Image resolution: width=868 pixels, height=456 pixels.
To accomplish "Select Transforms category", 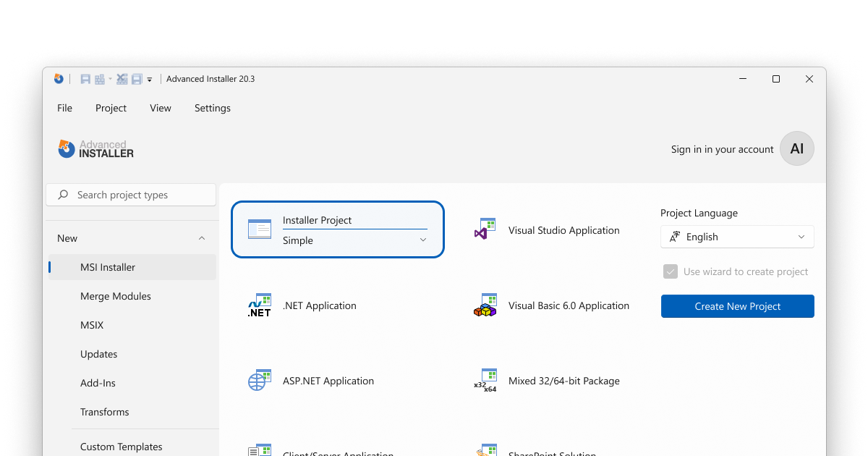I will pyautogui.click(x=132, y=412).
